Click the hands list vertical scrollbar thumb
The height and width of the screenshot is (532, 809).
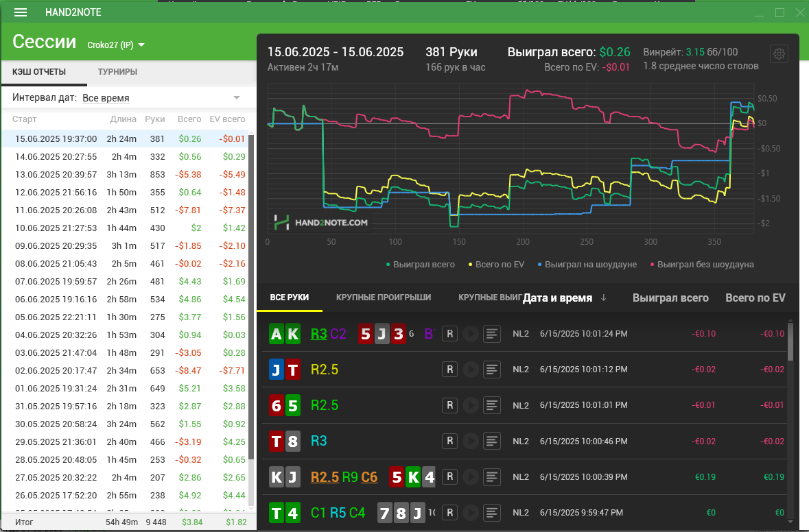[x=790, y=341]
